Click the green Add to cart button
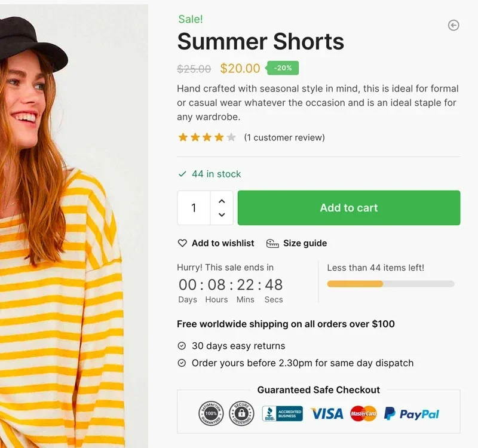478x448 pixels. click(349, 208)
